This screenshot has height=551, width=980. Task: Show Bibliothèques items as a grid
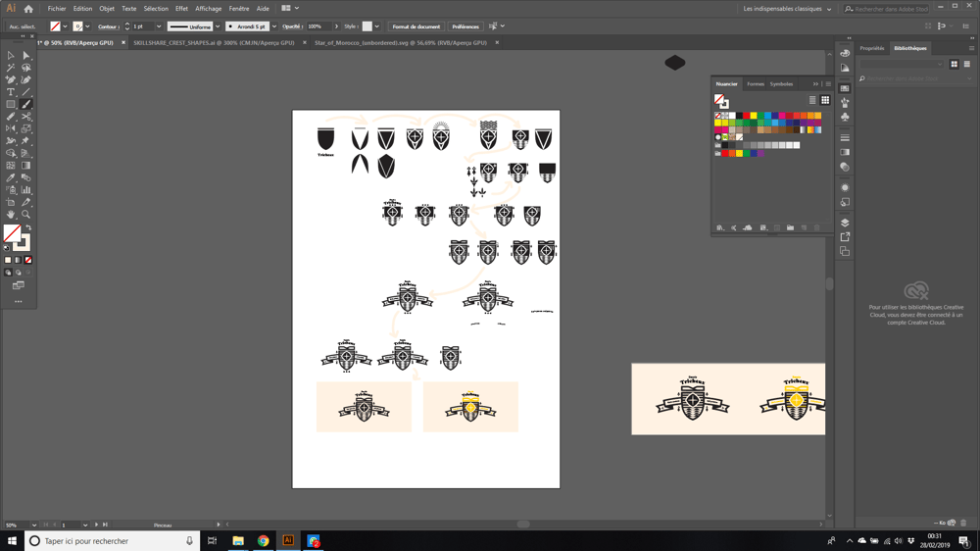(x=955, y=64)
